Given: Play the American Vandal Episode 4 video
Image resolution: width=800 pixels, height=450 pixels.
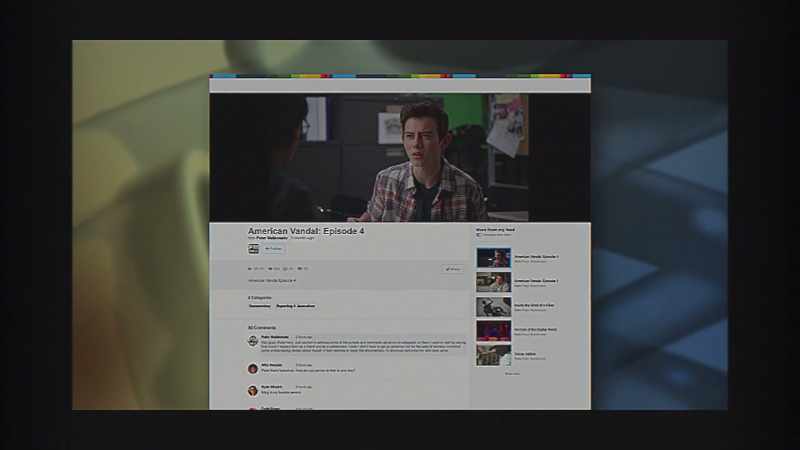Looking at the screenshot, I should 400,157.
